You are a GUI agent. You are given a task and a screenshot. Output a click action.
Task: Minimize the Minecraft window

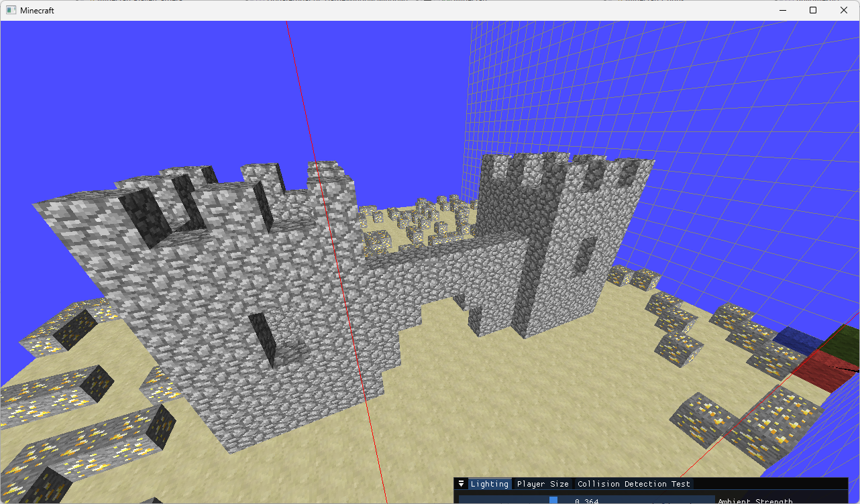click(782, 11)
